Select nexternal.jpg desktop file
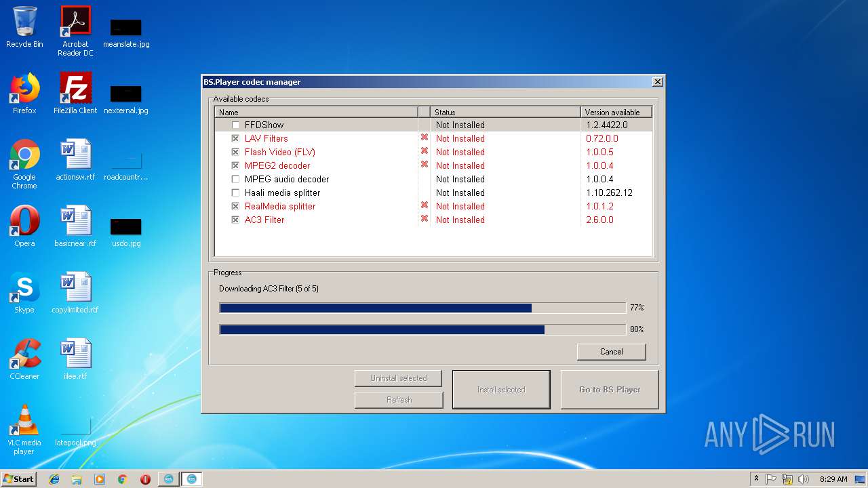The height and width of the screenshot is (488, 868). point(126,99)
